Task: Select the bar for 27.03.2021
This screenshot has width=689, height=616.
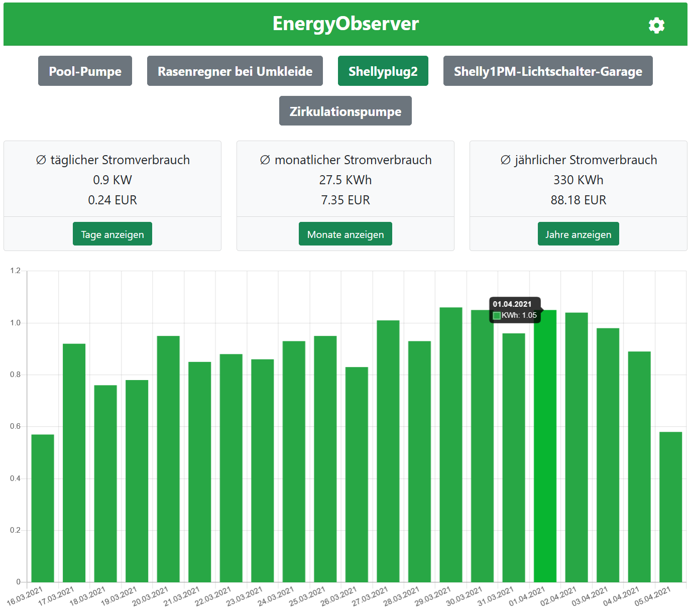Action: pos(388,452)
